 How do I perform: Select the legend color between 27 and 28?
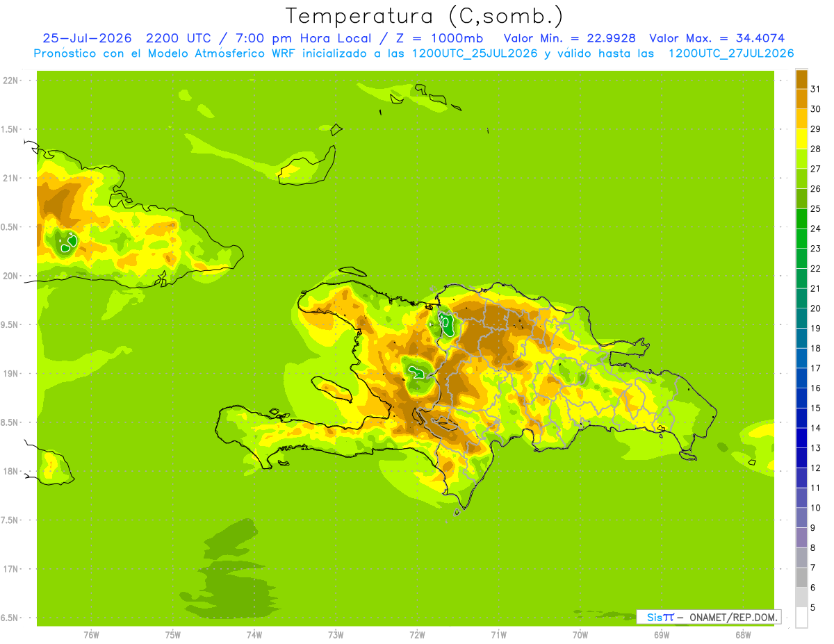tap(801, 158)
